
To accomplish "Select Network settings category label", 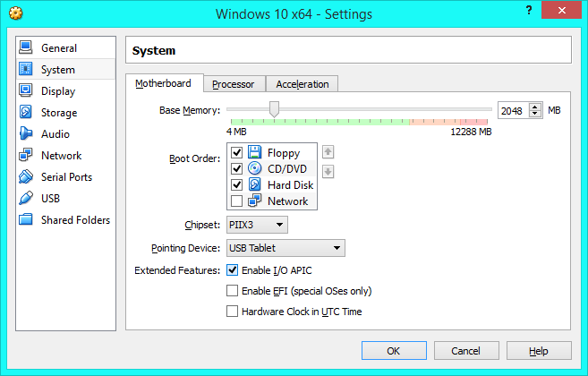I will 61,156.
